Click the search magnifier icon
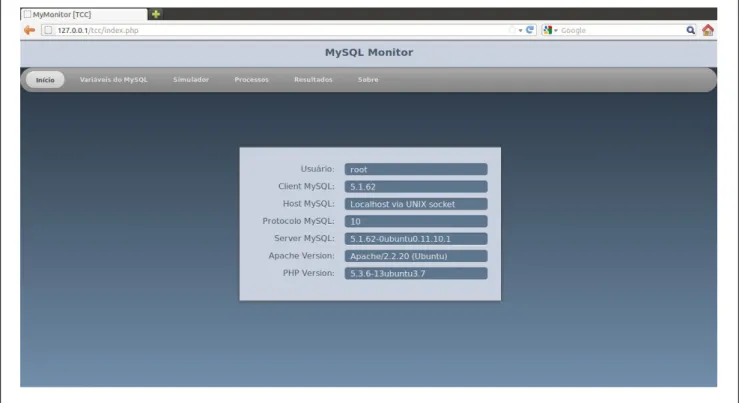The width and height of the screenshot is (739, 403). (x=690, y=30)
